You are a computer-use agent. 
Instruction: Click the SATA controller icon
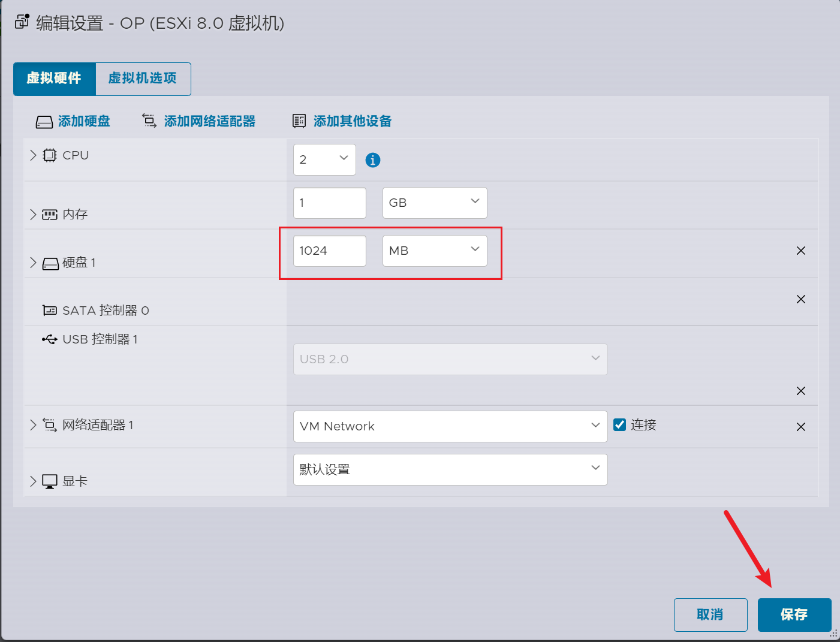pyautogui.click(x=50, y=311)
